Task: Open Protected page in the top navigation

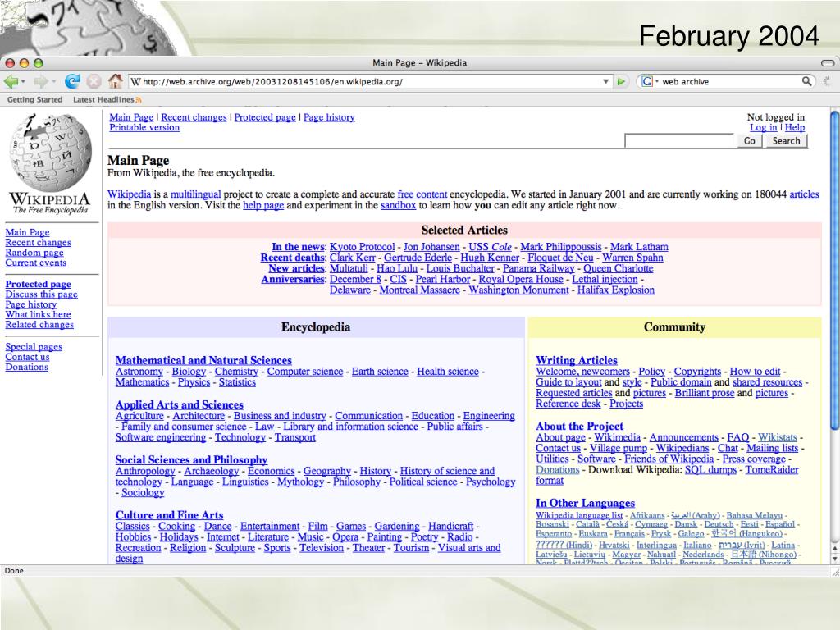Action: (265, 117)
